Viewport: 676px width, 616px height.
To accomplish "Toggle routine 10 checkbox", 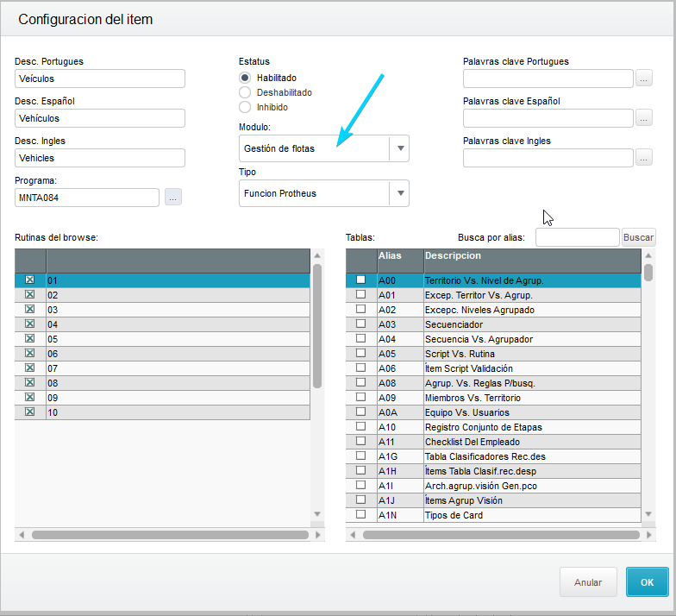I will [x=29, y=412].
